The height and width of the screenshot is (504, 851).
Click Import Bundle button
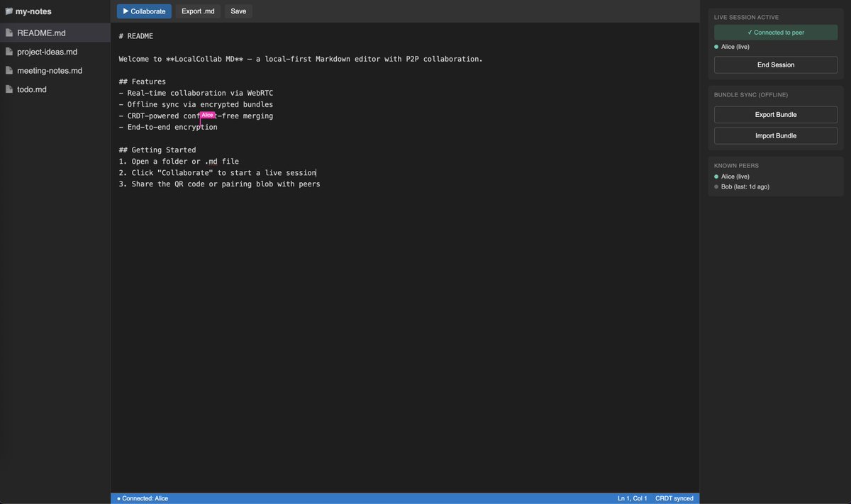[x=776, y=135]
